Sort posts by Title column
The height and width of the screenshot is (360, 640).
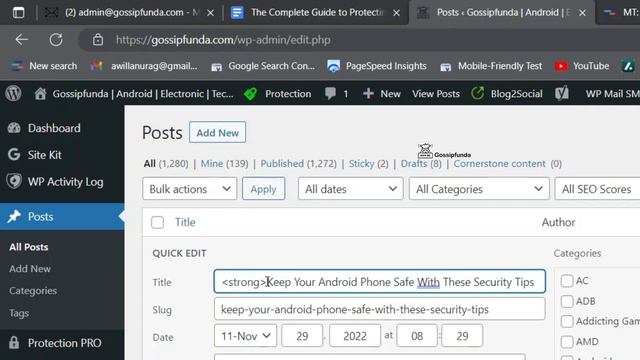pyautogui.click(x=185, y=222)
